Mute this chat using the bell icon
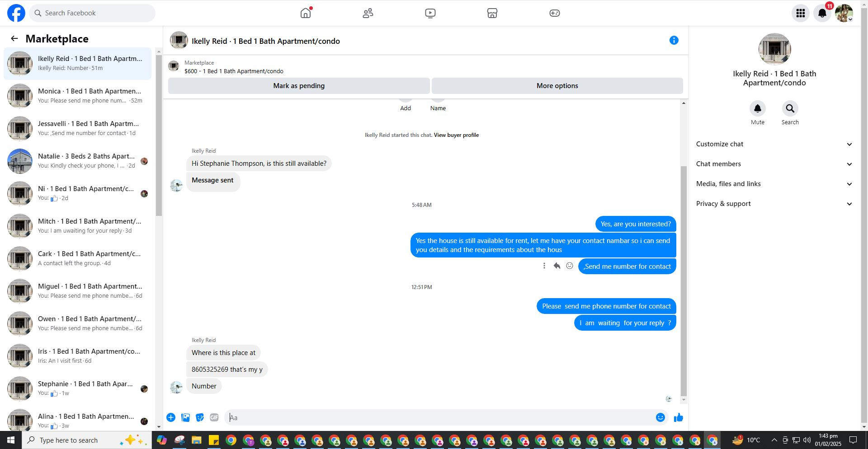 (758, 108)
